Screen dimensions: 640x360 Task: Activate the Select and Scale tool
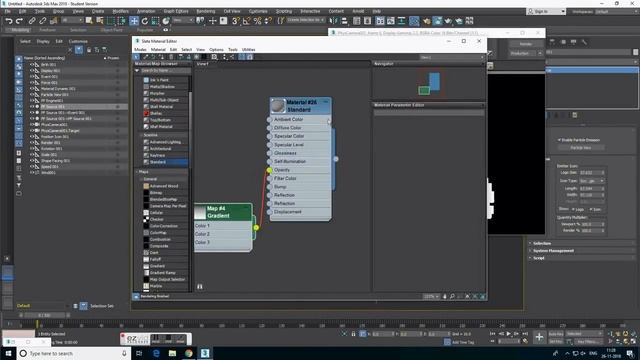click(x=155, y=21)
